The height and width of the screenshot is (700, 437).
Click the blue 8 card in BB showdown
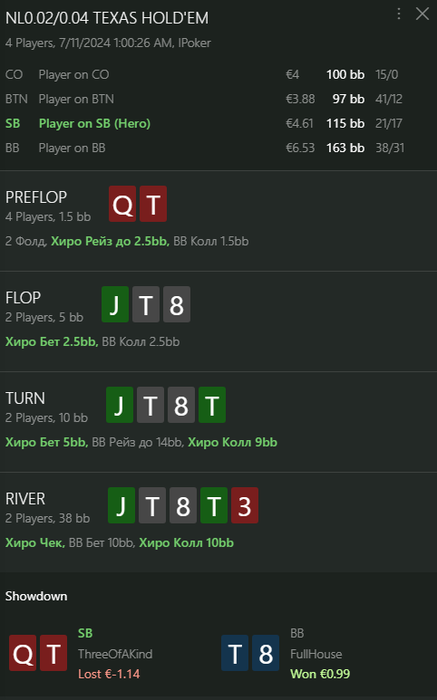coord(266,653)
